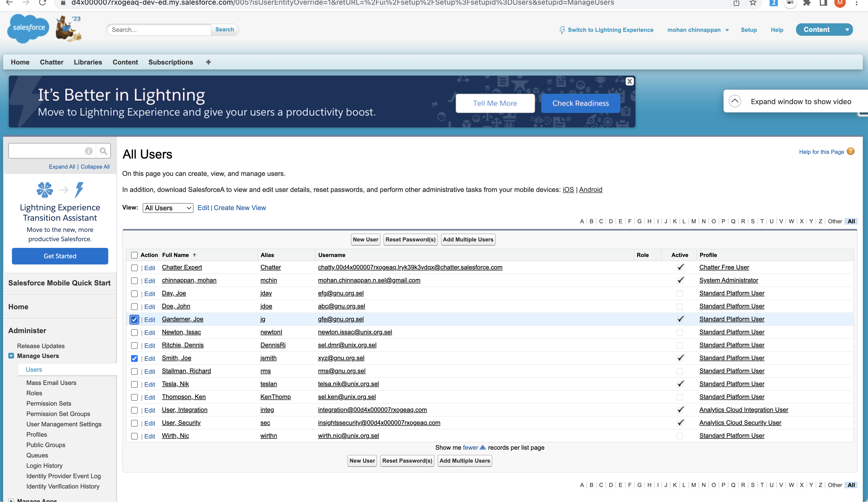Uncheck the Smith, Joe row checkbox
Screen dimensions: 868x502
[134, 358]
